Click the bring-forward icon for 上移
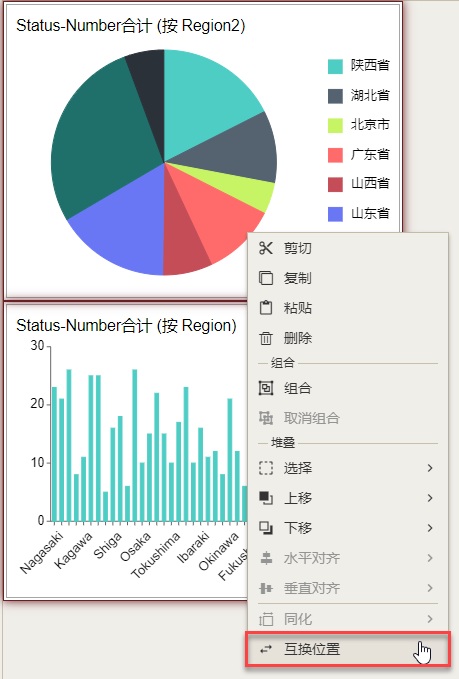459x679 pixels. (x=265, y=498)
